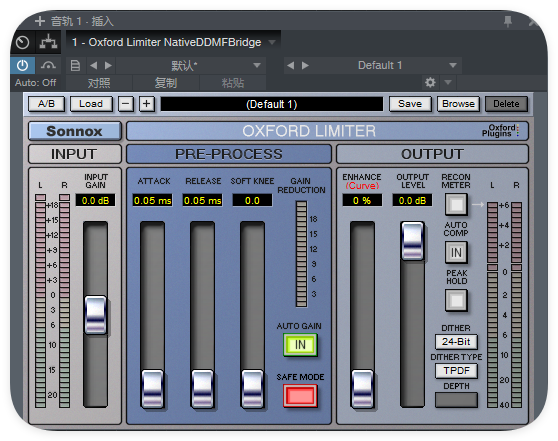Screen dimensions: 558x441
Task: Pin the plugin window
Action: [508, 22]
